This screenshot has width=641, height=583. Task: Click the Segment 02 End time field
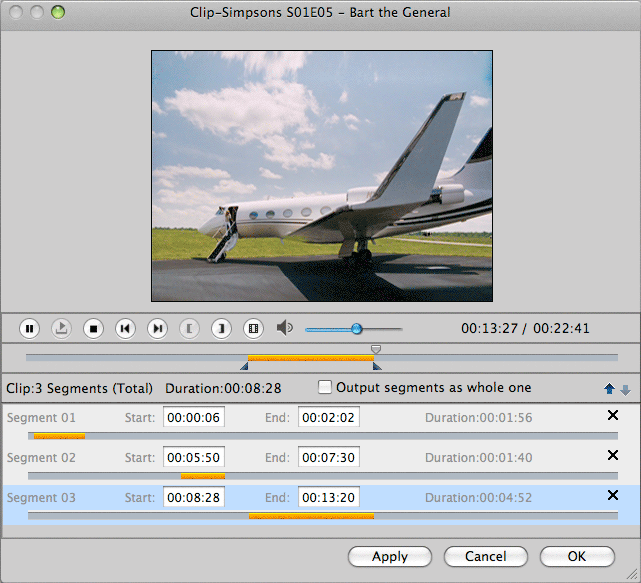point(329,457)
